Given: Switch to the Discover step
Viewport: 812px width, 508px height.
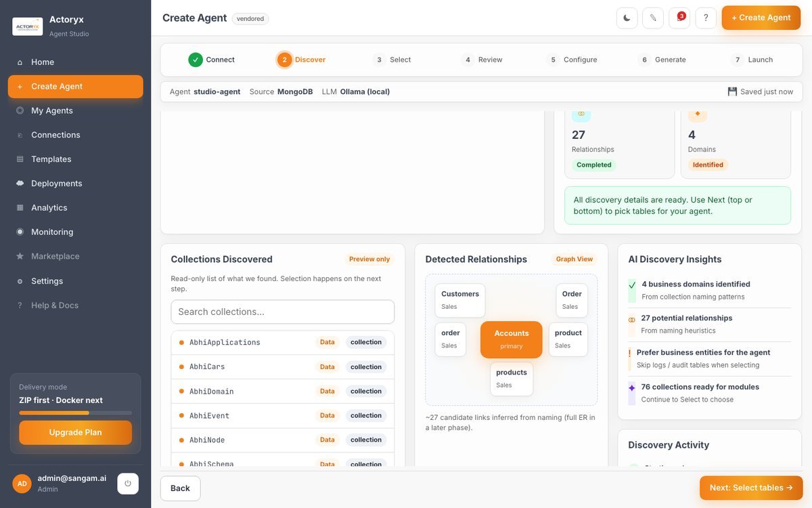Looking at the screenshot, I should (x=302, y=60).
